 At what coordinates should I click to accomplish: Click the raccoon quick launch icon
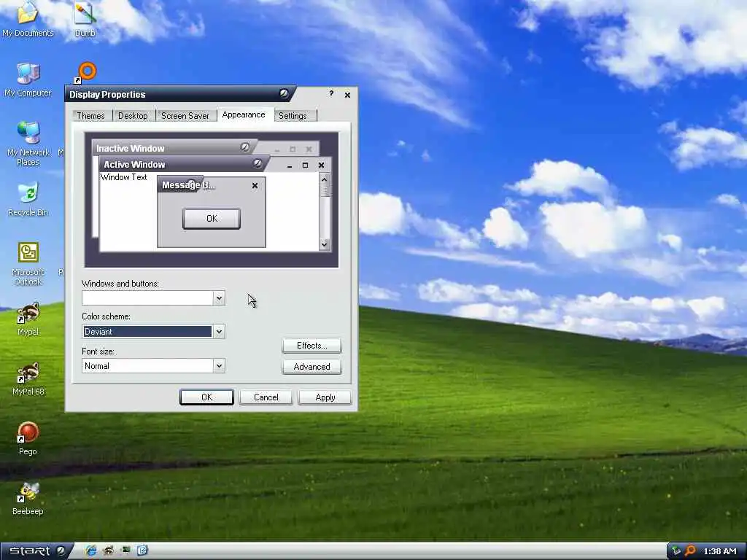click(109, 551)
